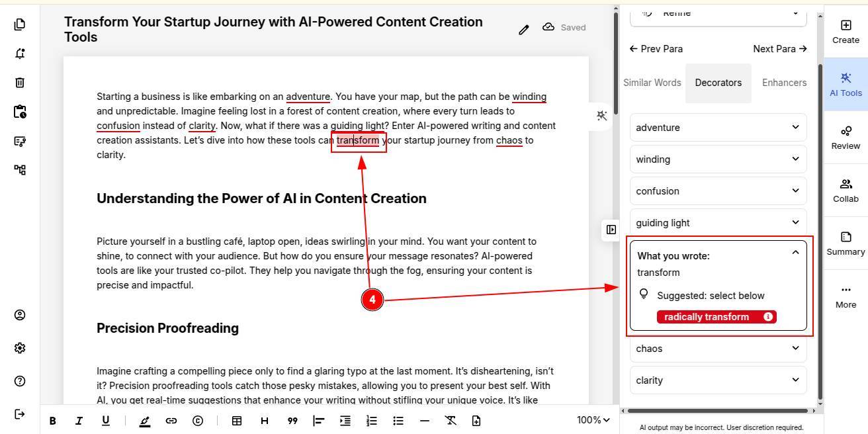Click the clear formatting icon
The width and height of the screenshot is (868, 434).
[451, 421]
